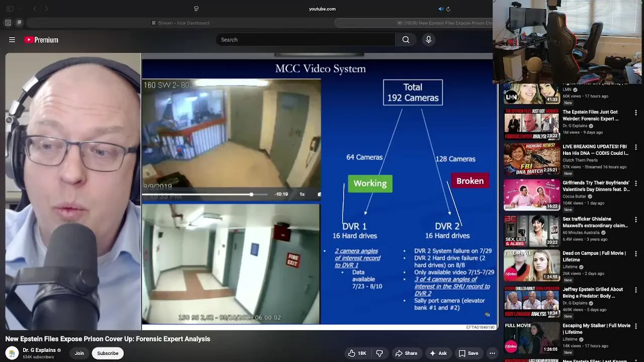This screenshot has height=362, width=644.
Task: Click the Share button
Action: tap(406, 353)
